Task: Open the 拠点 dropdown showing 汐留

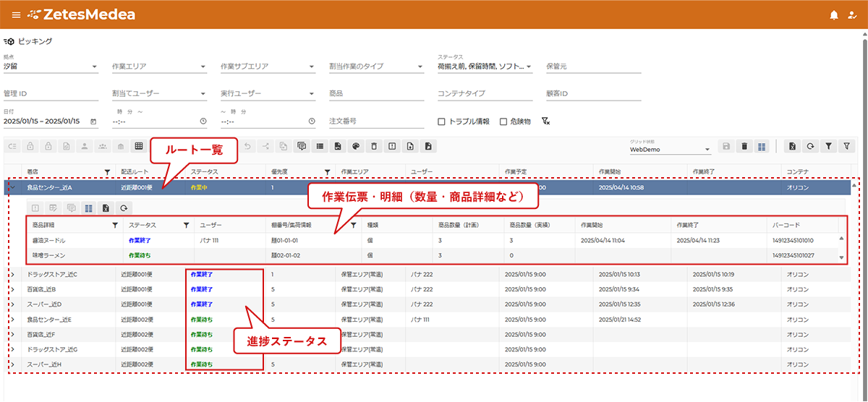Action: click(x=51, y=67)
